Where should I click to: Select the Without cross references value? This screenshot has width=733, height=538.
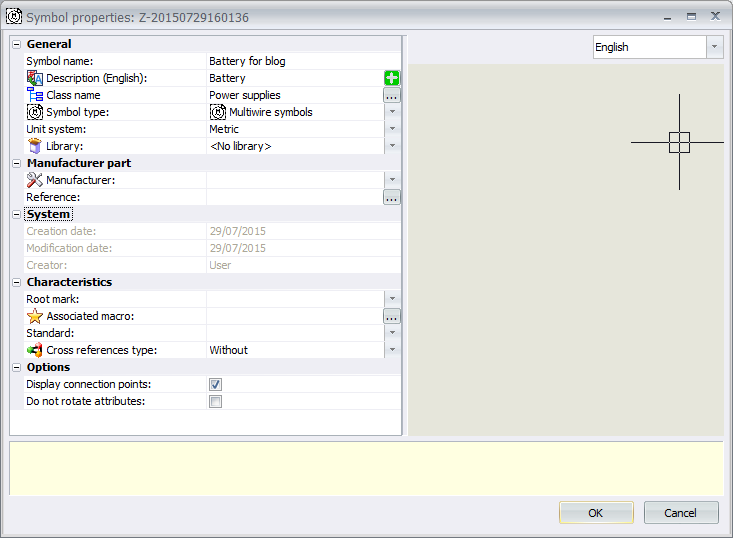point(295,350)
